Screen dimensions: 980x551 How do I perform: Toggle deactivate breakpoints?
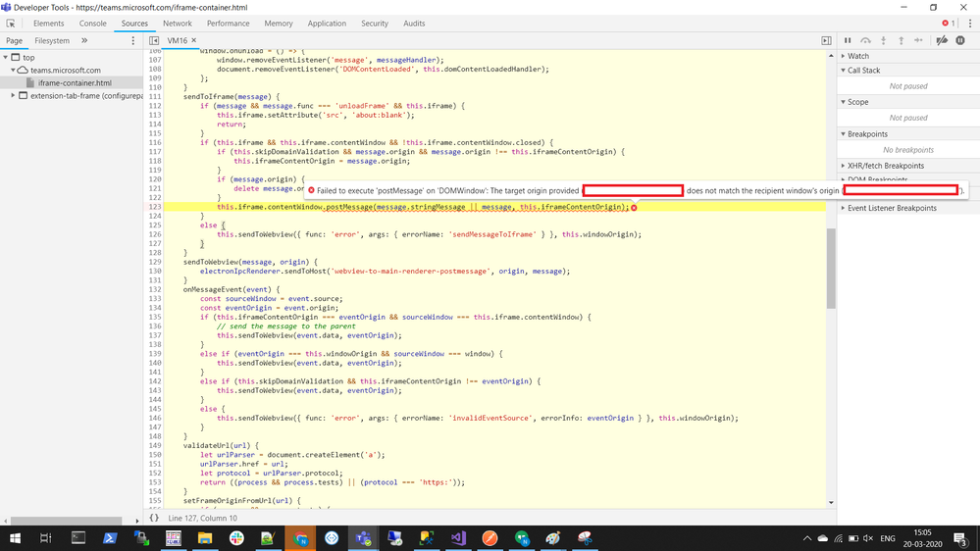tap(942, 41)
